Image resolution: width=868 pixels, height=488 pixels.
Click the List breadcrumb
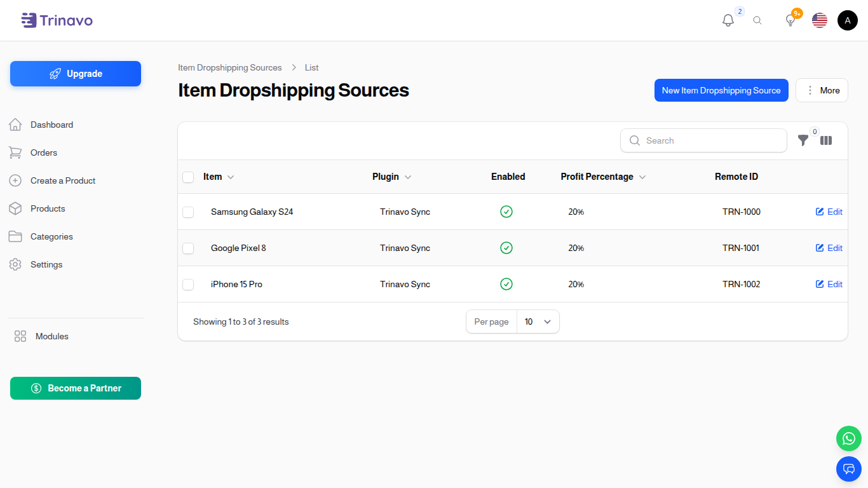311,67
